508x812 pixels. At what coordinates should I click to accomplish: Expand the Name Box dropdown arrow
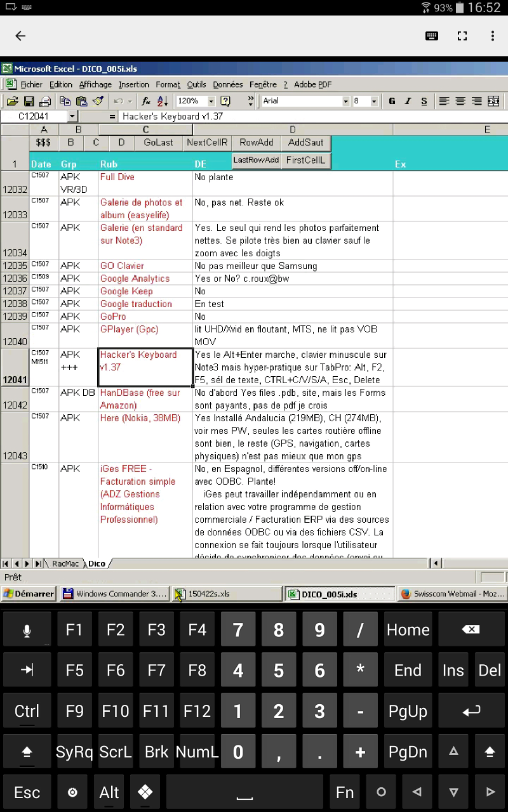coord(72,117)
